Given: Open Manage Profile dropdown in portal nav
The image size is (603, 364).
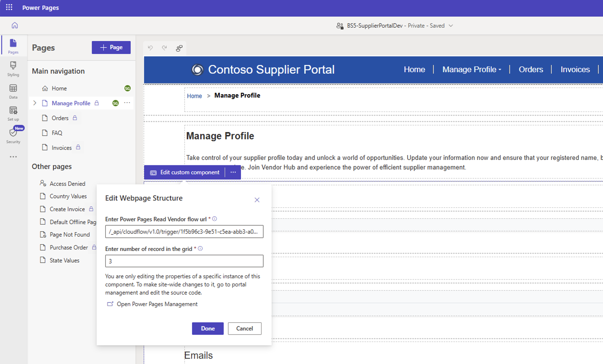Looking at the screenshot, I should [x=471, y=69].
